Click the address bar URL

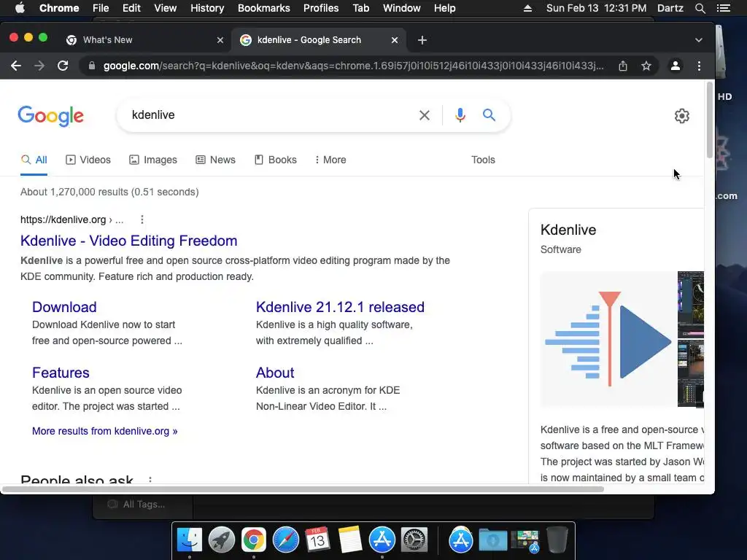tap(354, 66)
